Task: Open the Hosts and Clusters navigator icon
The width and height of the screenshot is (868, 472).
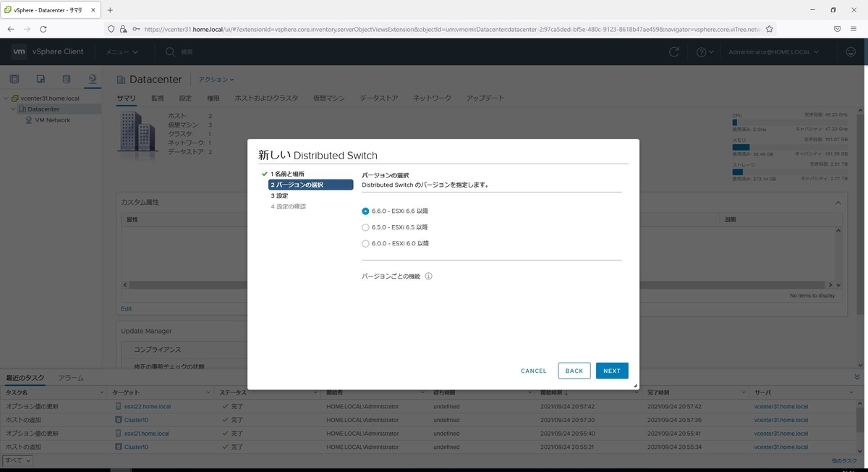Action: pyautogui.click(x=14, y=79)
